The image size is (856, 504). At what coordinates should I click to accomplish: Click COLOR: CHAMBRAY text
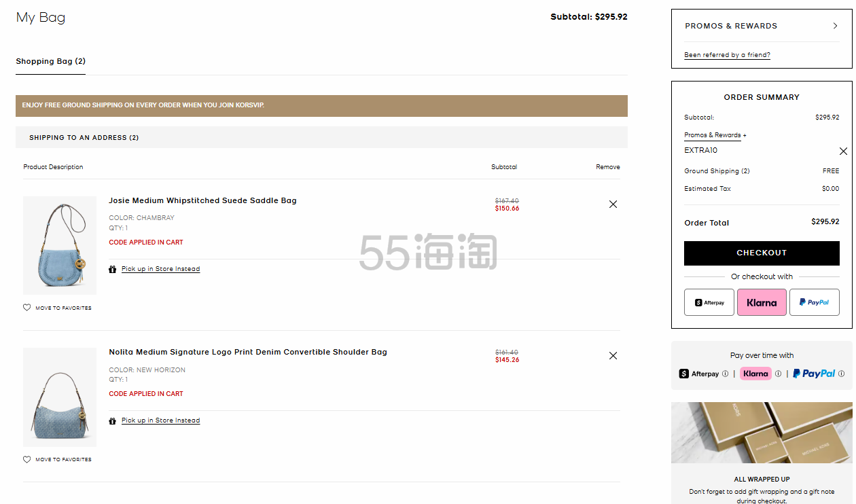tap(141, 218)
